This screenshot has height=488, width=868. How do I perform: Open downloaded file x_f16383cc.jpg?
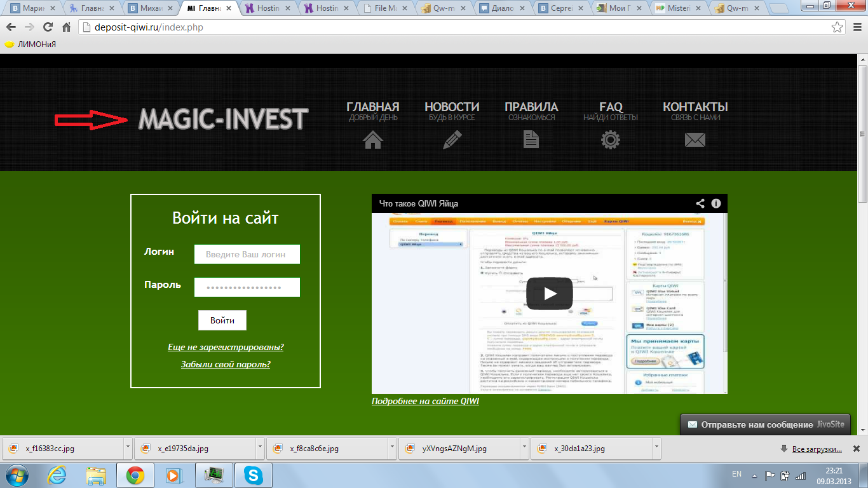tap(62, 448)
